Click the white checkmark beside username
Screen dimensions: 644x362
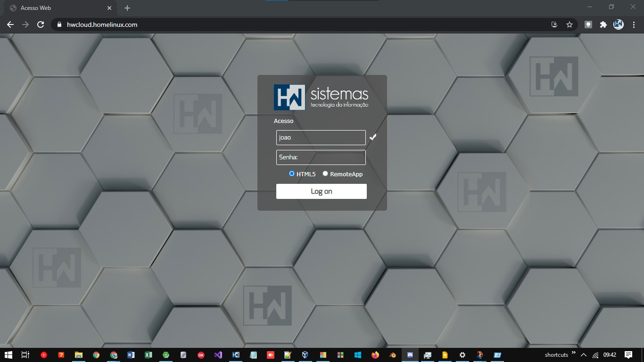point(373,137)
